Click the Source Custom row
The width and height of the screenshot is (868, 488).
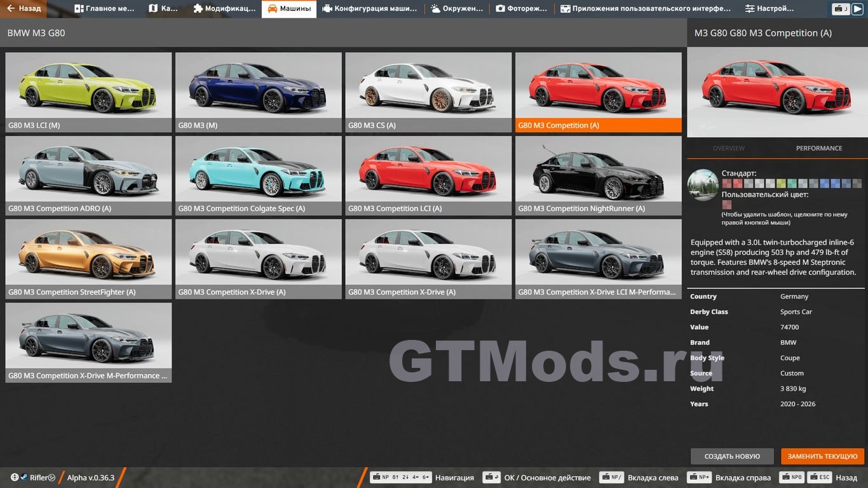coord(777,373)
